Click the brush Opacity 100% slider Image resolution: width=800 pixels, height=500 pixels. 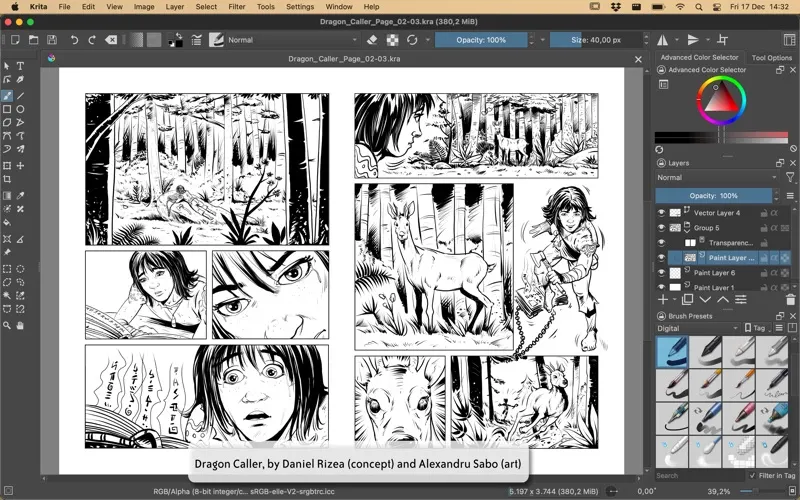pyautogui.click(x=481, y=40)
